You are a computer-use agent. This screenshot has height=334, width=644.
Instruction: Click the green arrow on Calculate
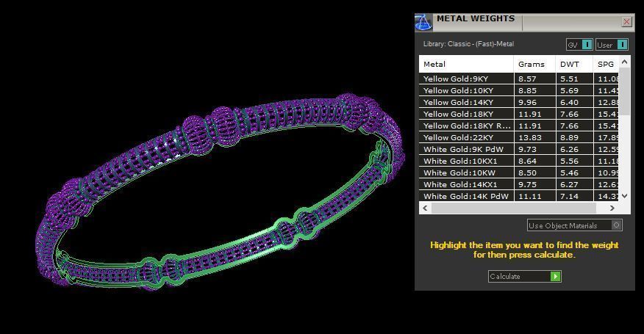tap(555, 276)
